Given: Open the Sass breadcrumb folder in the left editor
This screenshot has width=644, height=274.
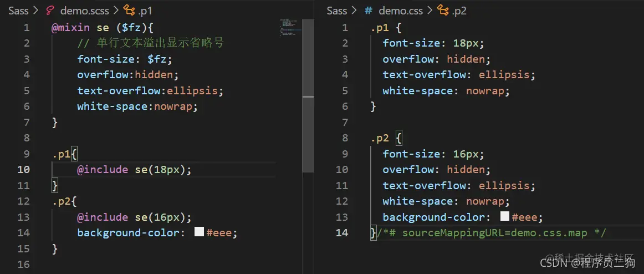Looking at the screenshot, I should [x=18, y=11].
